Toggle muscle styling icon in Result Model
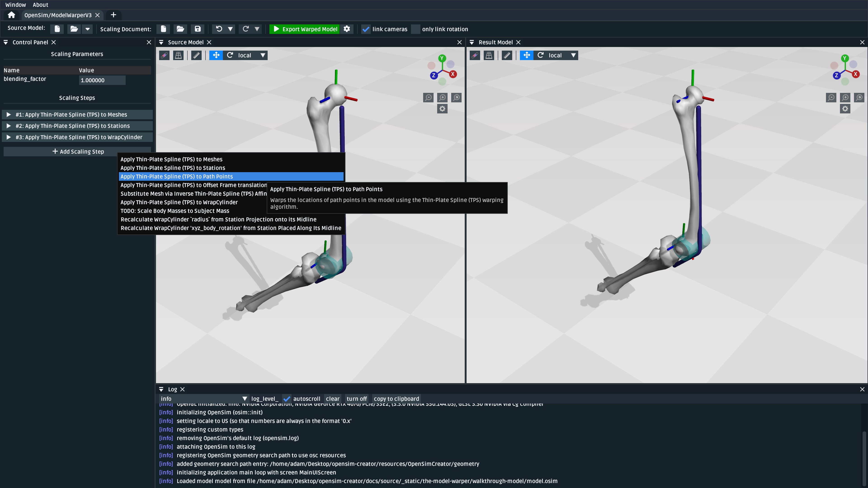The height and width of the screenshot is (488, 868). tap(475, 55)
